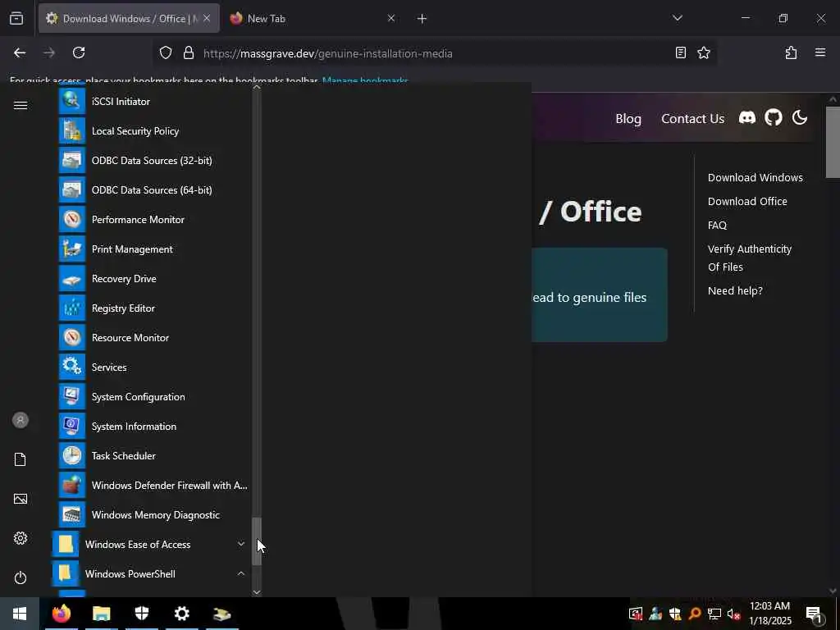Open a new browser tab with plus

point(422,19)
